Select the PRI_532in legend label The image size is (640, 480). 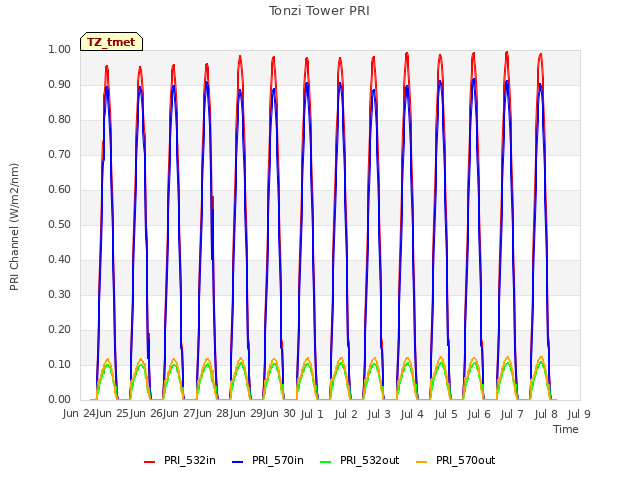tap(190, 460)
